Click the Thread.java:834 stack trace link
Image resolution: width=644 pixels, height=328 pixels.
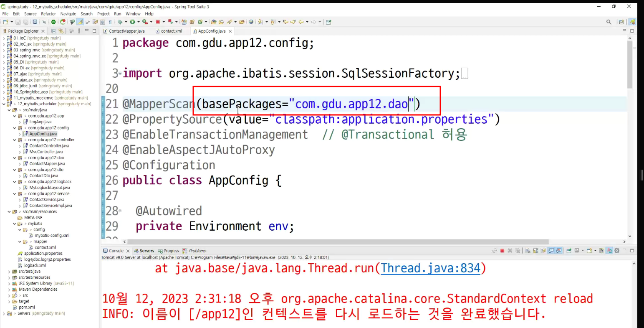pos(431,268)
